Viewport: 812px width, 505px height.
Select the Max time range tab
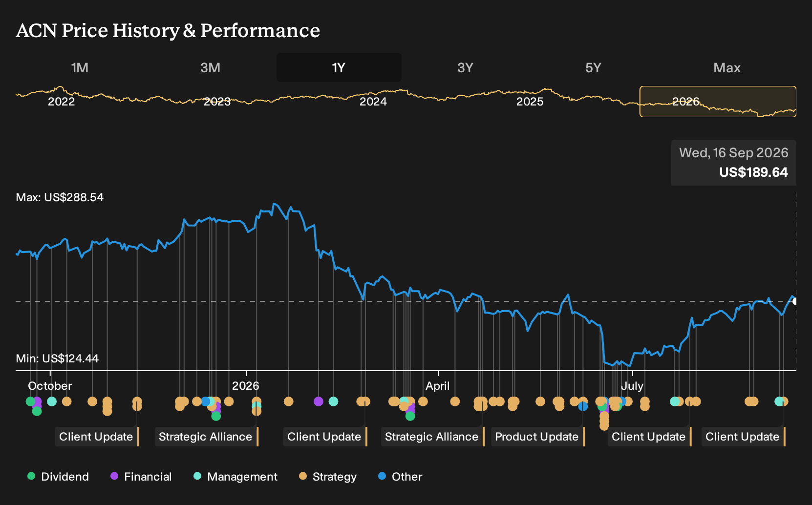point(727,67)
